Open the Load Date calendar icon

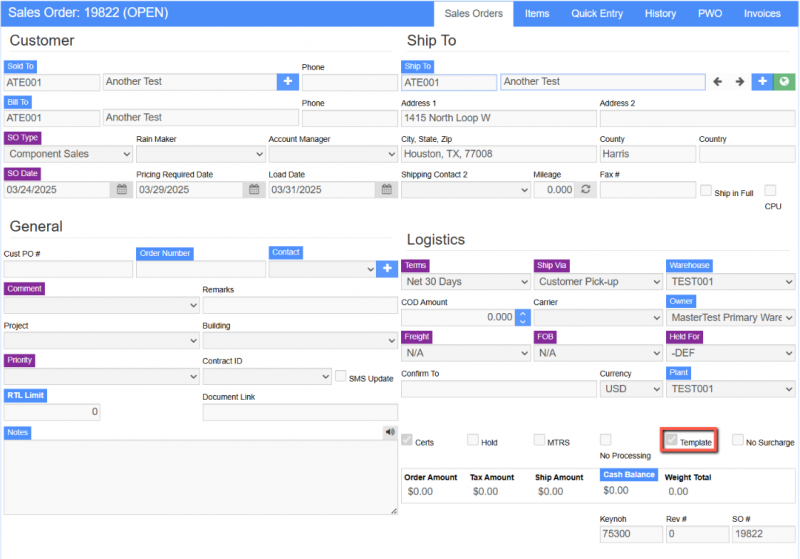coord(385,189)
